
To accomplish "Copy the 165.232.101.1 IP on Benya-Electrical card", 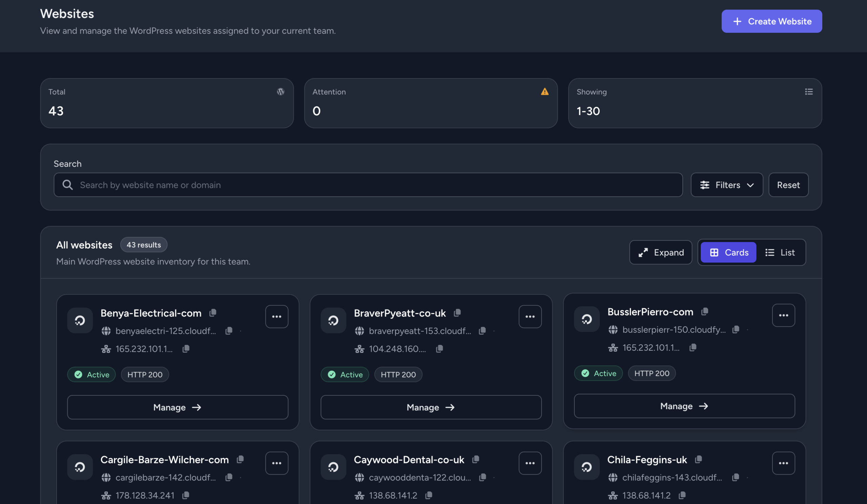I will 186,348.
